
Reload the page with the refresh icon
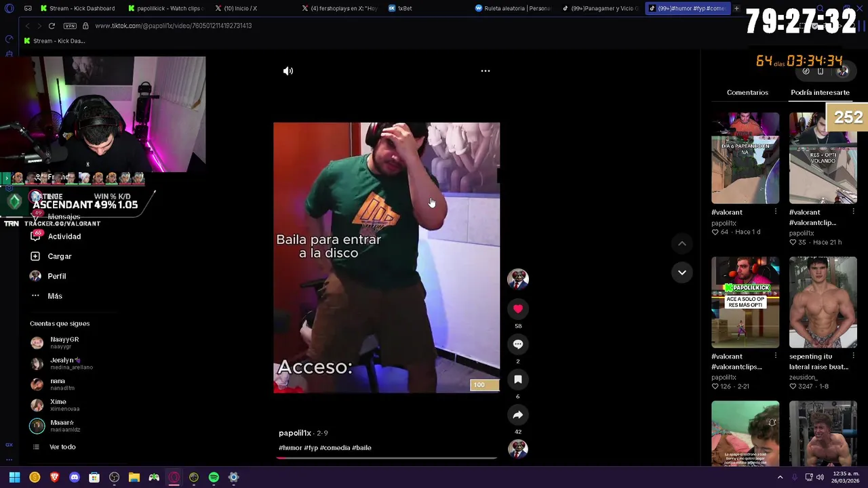pyautogui.click(x=52, y=26)
